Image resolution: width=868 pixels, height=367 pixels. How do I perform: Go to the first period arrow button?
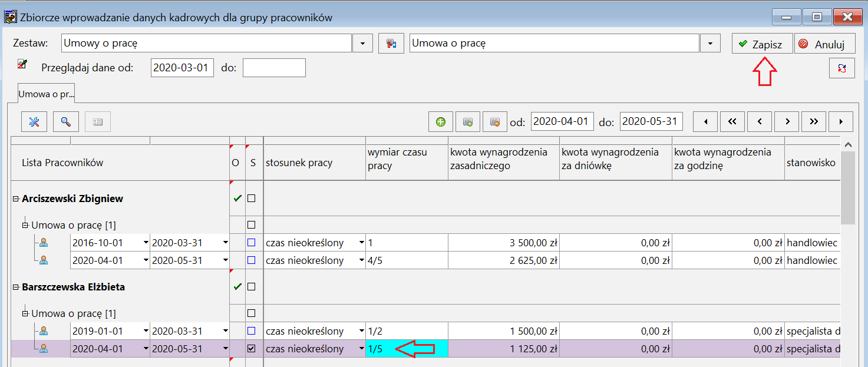(705, 122)
